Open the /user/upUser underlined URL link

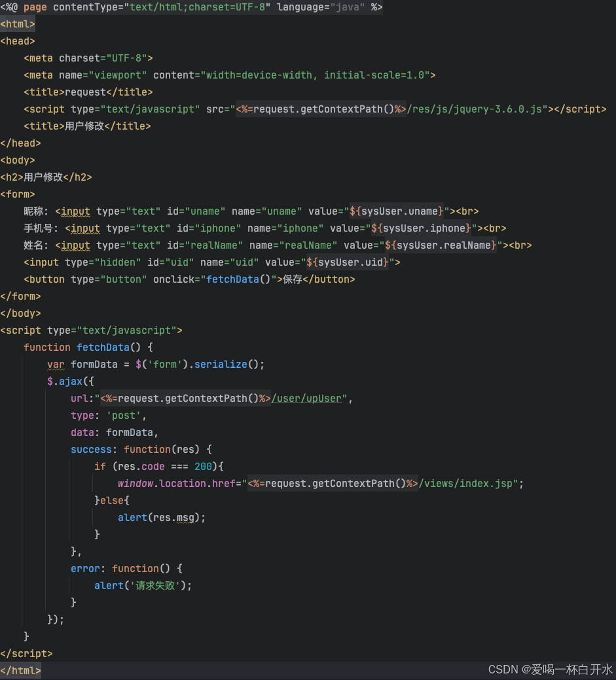pos(306,398)
